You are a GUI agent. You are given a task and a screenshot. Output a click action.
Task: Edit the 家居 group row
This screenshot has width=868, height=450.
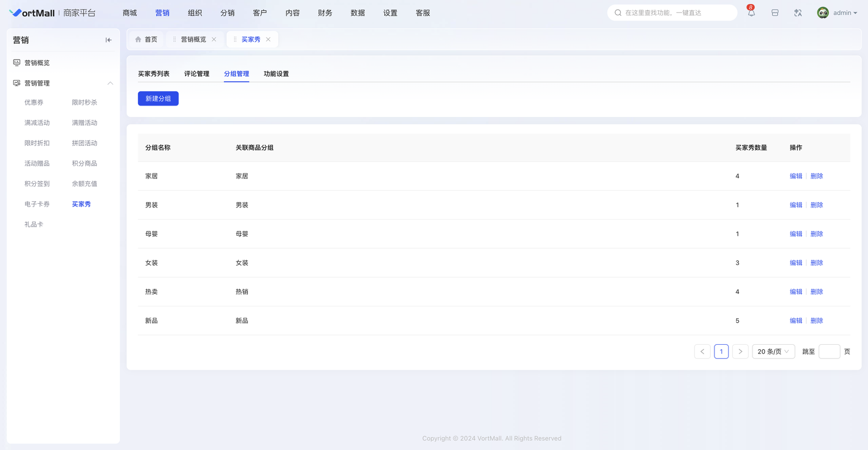coord(795,176)
